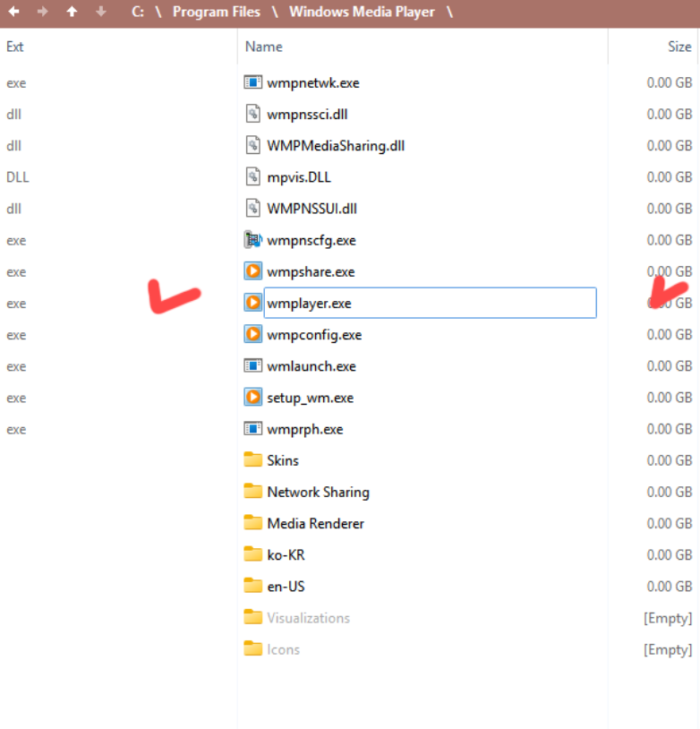The height and width of the screenshot is (729, 700).
Task: Click the wmpnetwk.exe application icon
Action: click(252, 82)
